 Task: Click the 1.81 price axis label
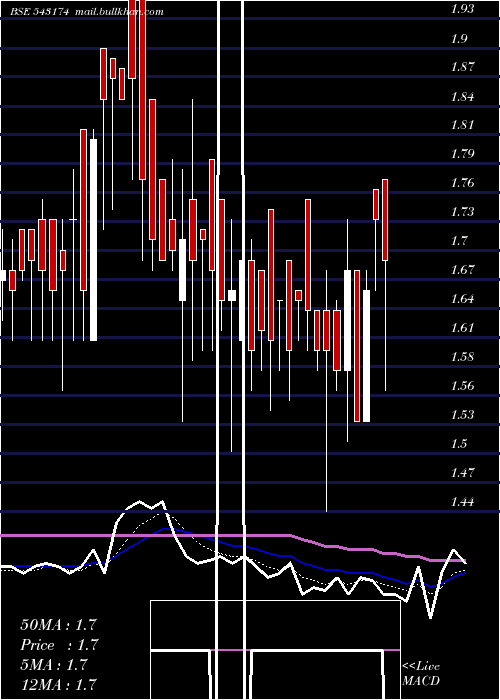463,125
